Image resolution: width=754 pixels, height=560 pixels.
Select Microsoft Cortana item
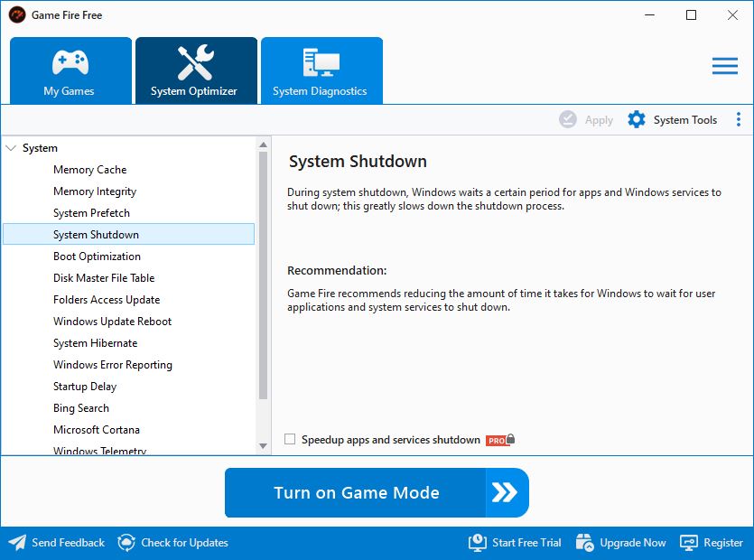coord(97,430)
